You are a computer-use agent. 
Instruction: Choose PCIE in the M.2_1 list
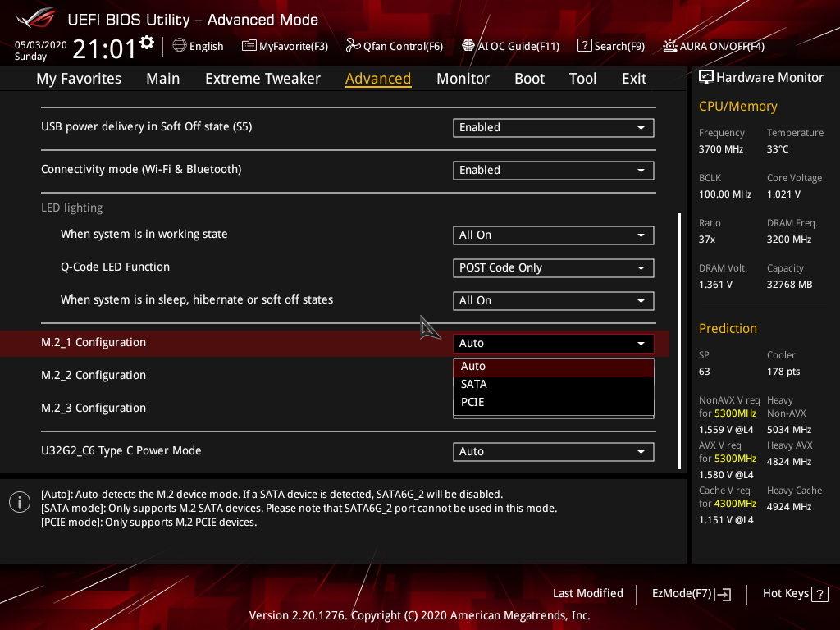[x=554, y=402]
